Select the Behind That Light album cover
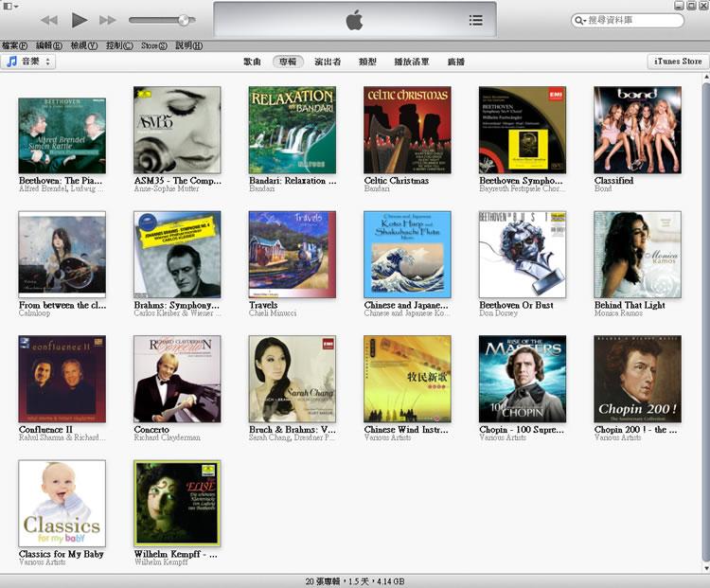This screenshot has width=710, height=588. click(637, 255)
